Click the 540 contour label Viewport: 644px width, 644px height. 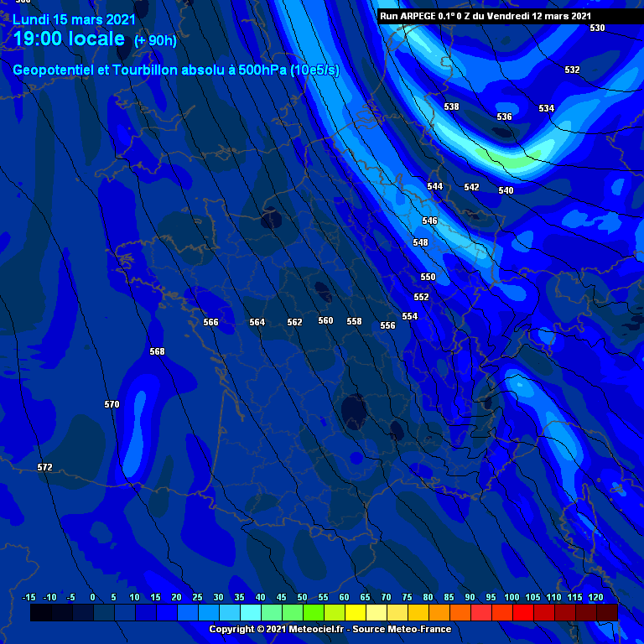tap(506, 190)
